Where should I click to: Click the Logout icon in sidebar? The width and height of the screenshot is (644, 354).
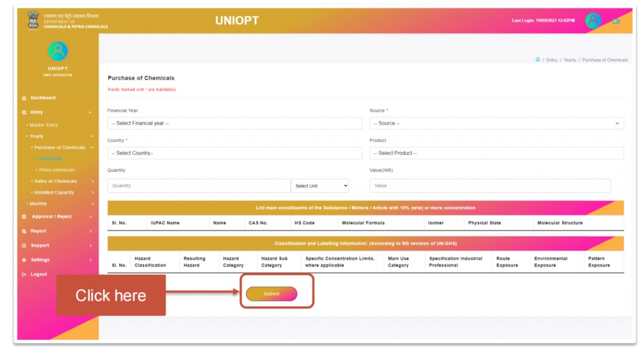click(24, 274)
